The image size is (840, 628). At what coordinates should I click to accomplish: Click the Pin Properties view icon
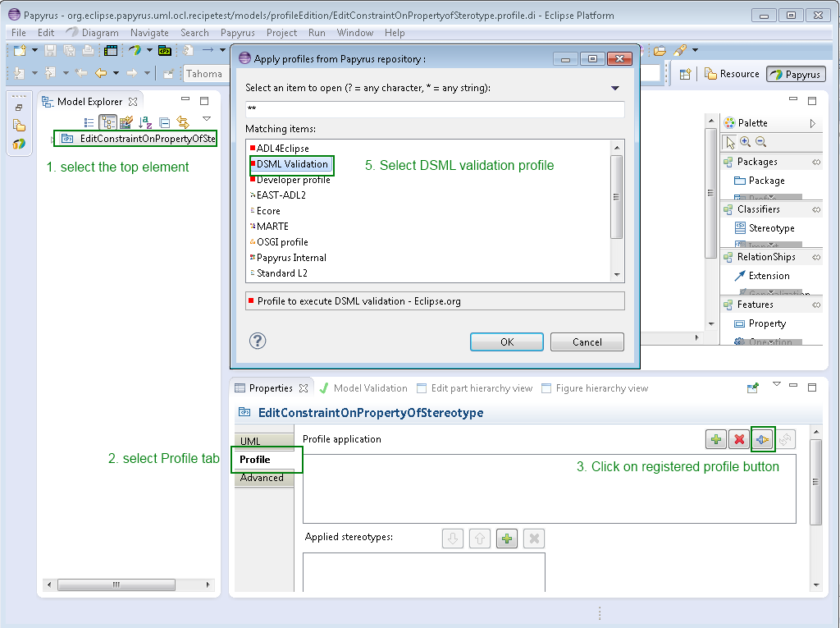[x=753, y=387]
